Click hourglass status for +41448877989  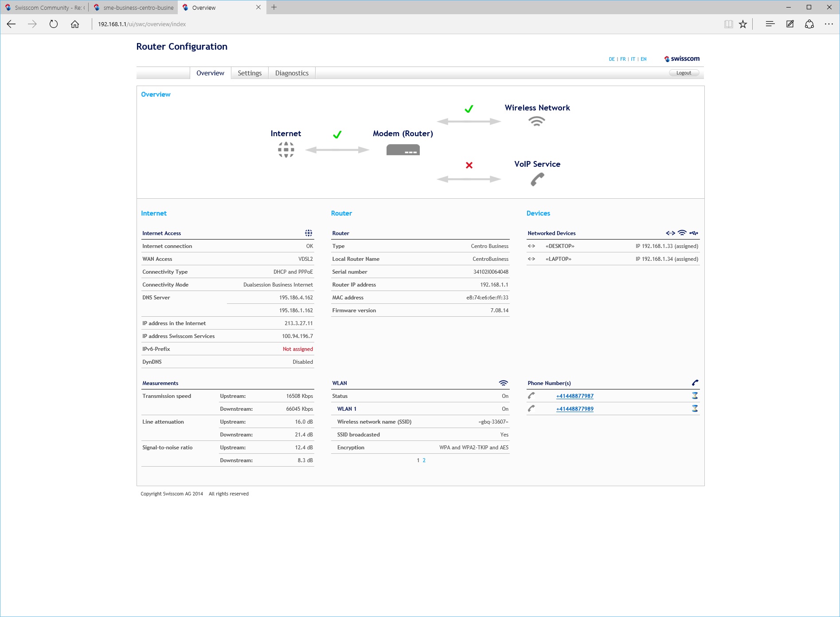(695, 409)
